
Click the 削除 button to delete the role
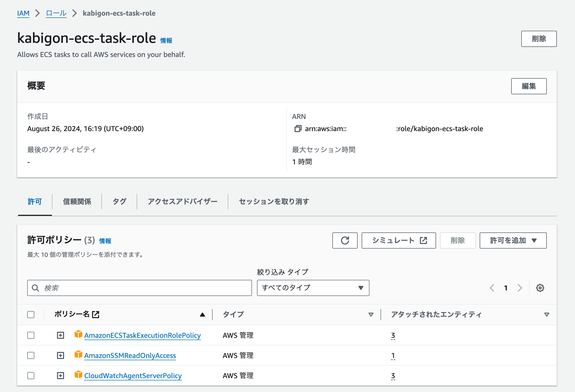click(539, 39)
